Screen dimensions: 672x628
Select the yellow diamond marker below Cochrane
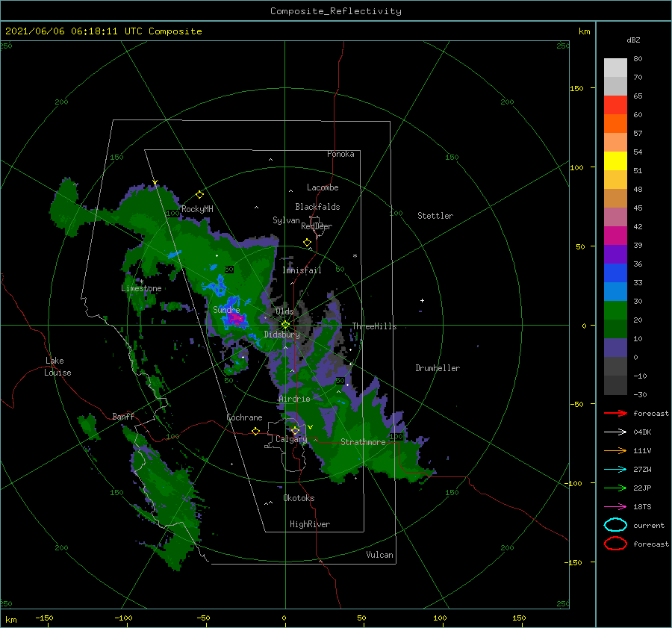[x=256, y=431]
